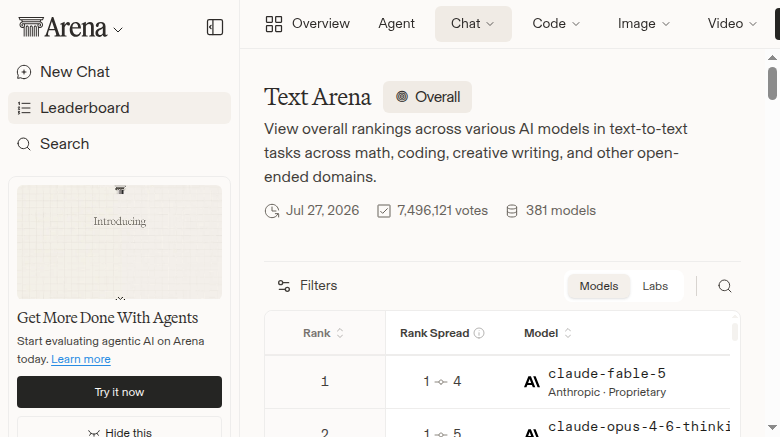
Task: Click the Introducing promo thumbnail
Action: [x=119, y=242]
